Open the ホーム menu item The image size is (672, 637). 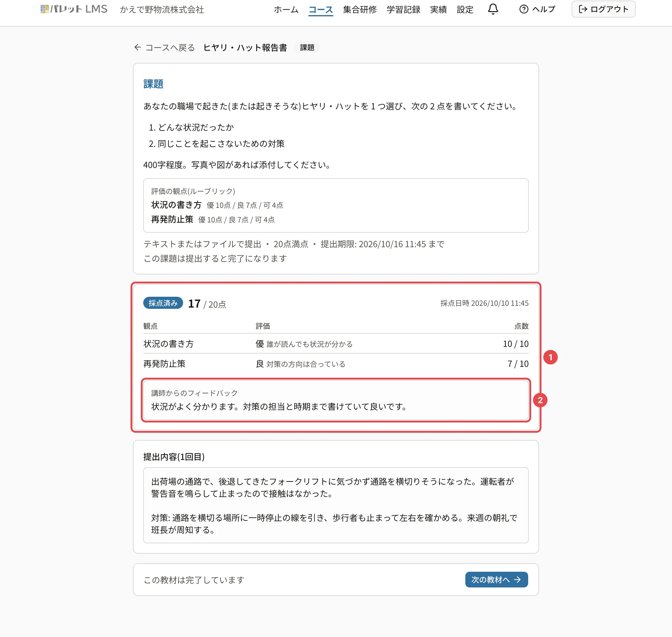coord(286,9)
